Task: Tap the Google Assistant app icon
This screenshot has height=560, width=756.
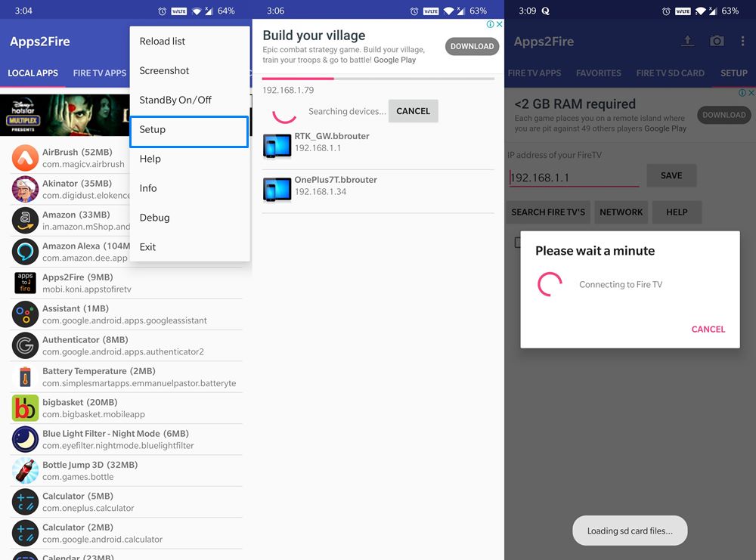Action: tap(25, 314)
